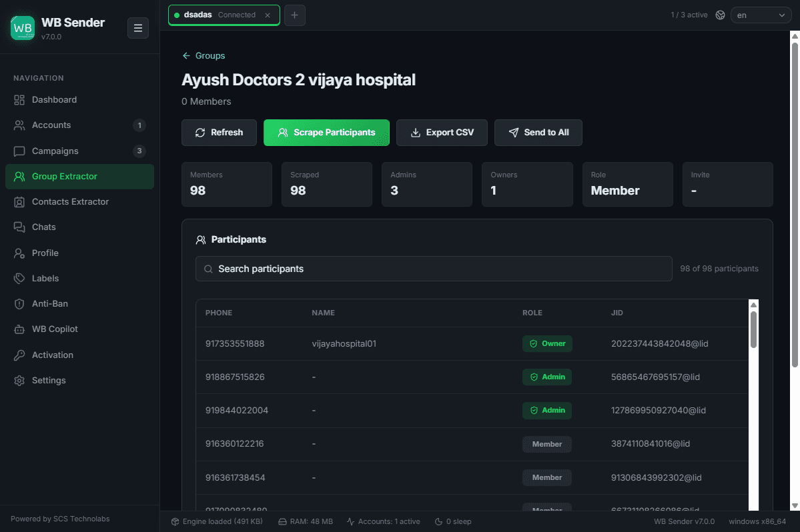800x532 pixels.
Task: Click the WB Sender logo icon
Action: click(23, 28)
